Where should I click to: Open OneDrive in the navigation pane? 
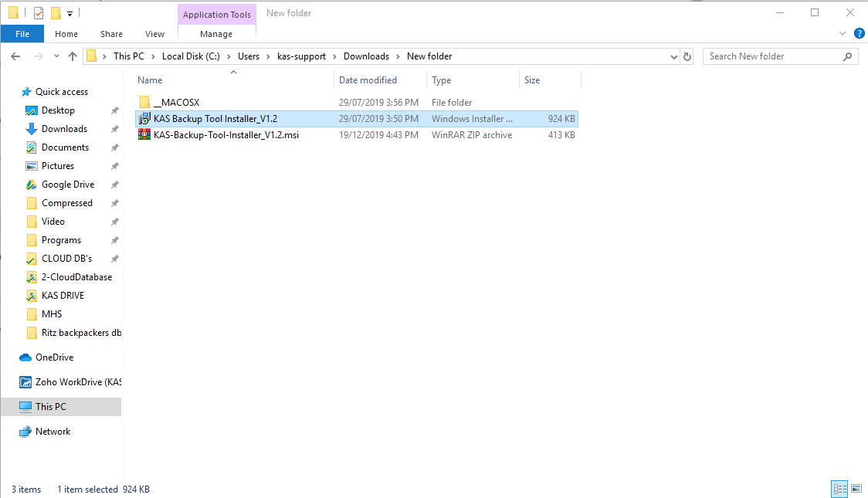54,357
